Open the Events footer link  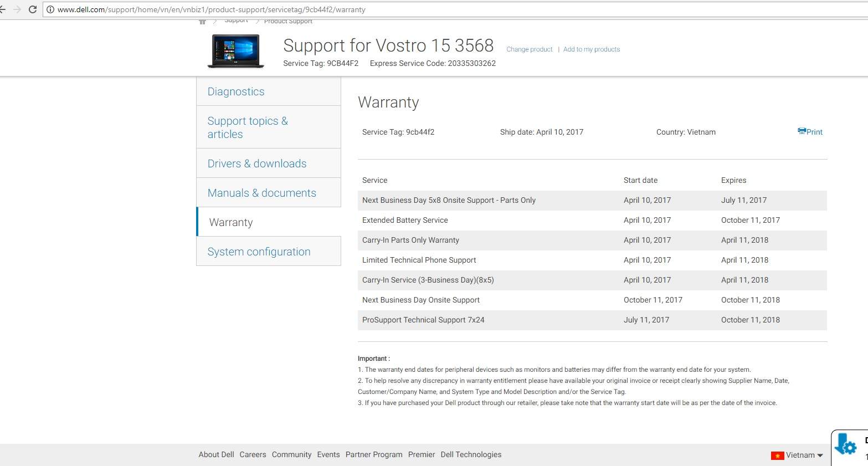328,454
